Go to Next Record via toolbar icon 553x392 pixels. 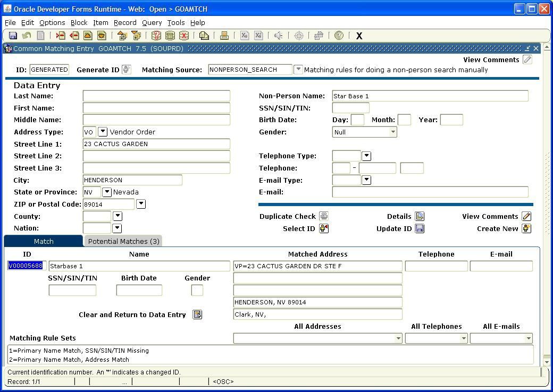102,36
